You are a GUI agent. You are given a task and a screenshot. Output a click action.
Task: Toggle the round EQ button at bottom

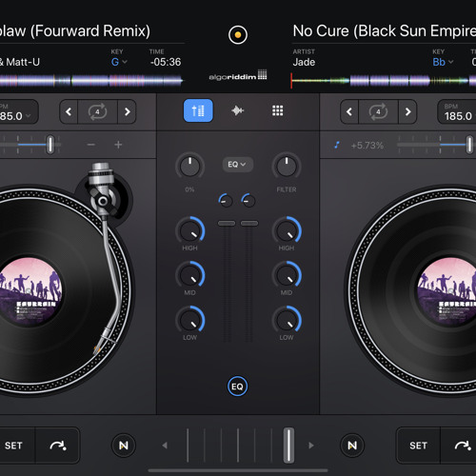pyautogui.click(x=237, y=387)
